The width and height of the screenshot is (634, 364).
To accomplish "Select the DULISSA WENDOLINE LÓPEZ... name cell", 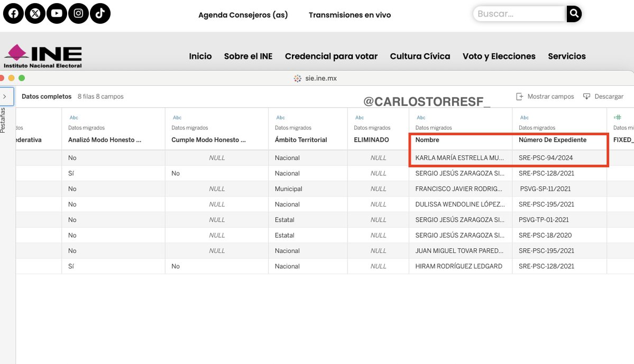I will click(460, 204).
